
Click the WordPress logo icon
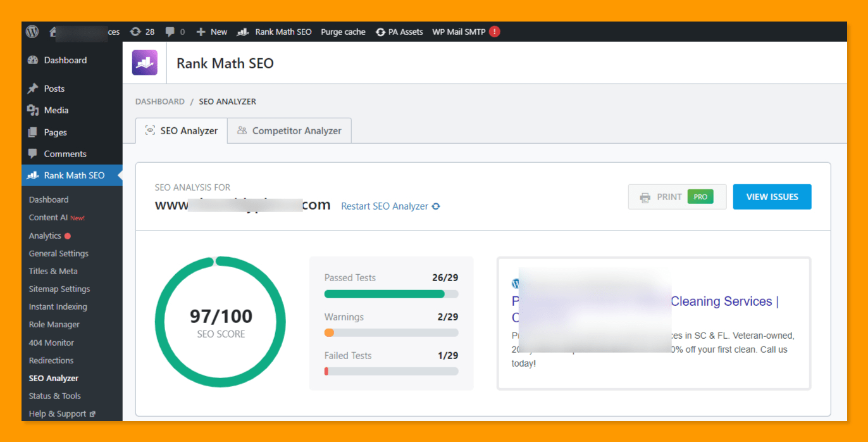(x=32, y=32)
